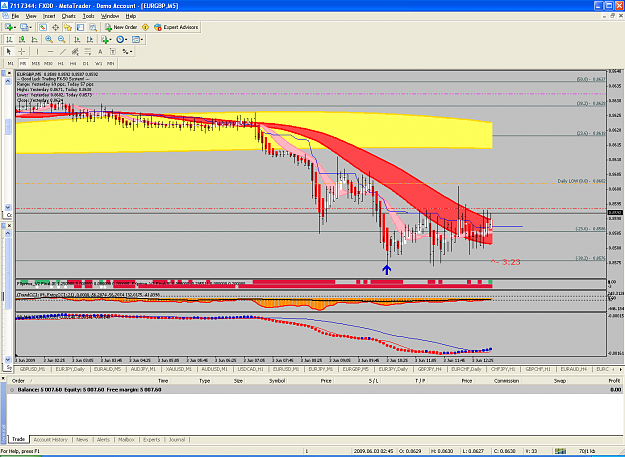Sort trades by Symbol column header
This screenshot has width=625, height=457.
point(277,381)
